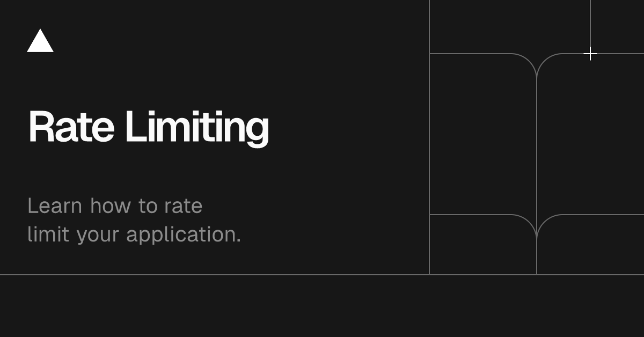Click the upper curved Y-shaped line junction
Screen dimensions: 644x337
coord(537,65)
